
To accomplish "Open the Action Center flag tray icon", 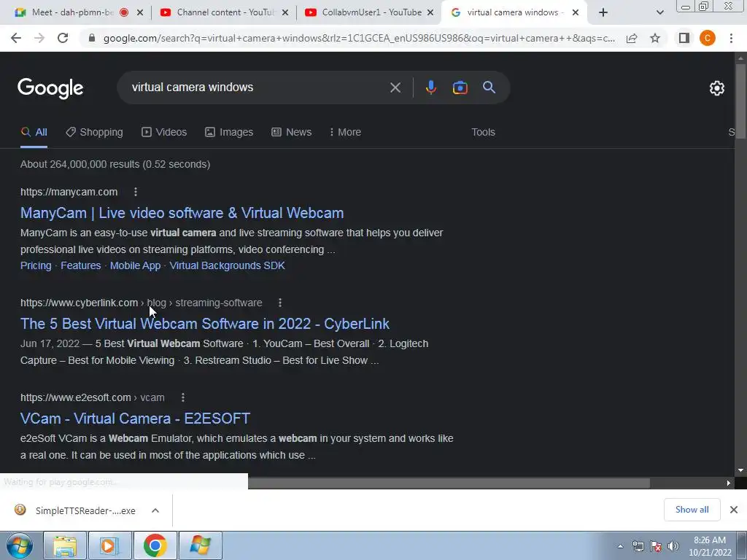I will click(x=656, y=546).
